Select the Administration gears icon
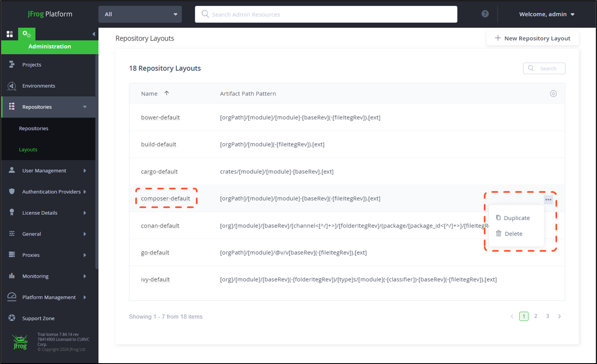Image resolution: width=597 pixels, height=364 pixels. tap(26, 34)
